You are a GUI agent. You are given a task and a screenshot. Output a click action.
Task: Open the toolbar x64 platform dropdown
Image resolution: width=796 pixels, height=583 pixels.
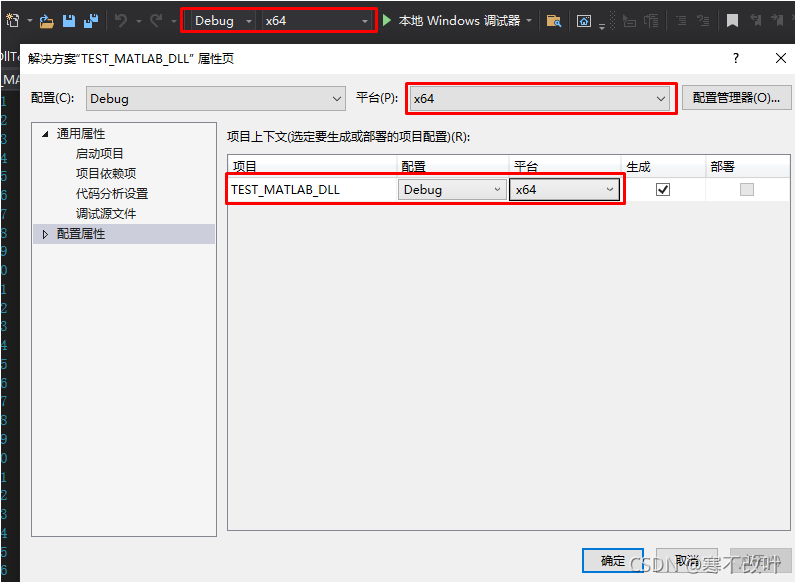[x=317, y=20]
